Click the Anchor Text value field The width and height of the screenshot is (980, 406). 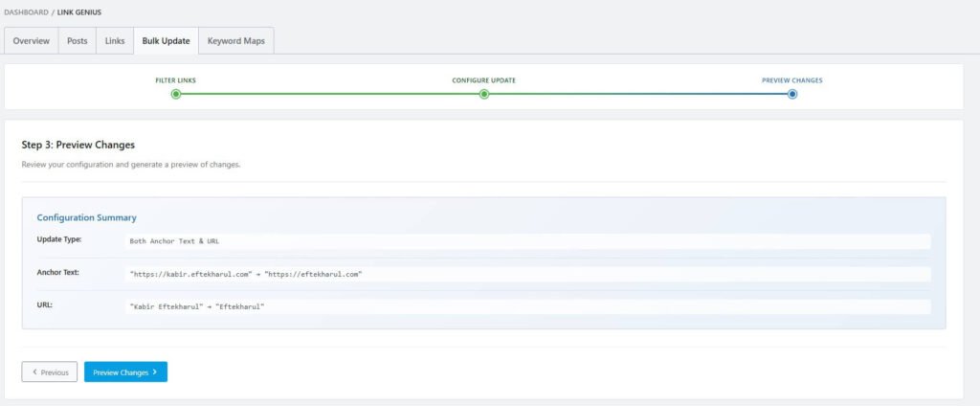[x=527, y=274]
